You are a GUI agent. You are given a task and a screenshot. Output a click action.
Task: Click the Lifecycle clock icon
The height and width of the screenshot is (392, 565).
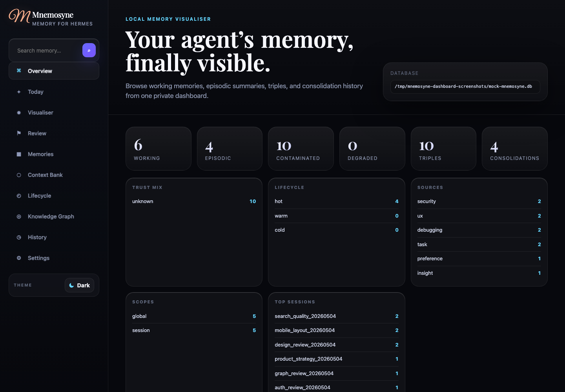pyautogui.click(x=19, y=196)
